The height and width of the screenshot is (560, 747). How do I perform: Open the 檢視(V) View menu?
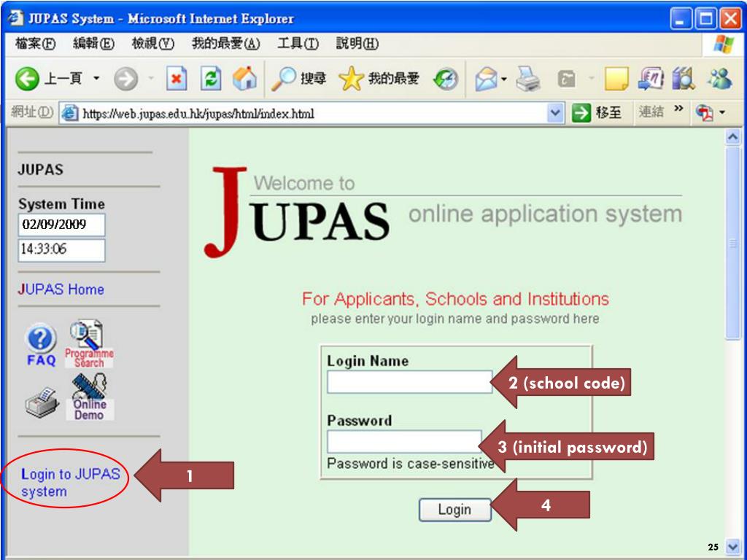(153, 44)
